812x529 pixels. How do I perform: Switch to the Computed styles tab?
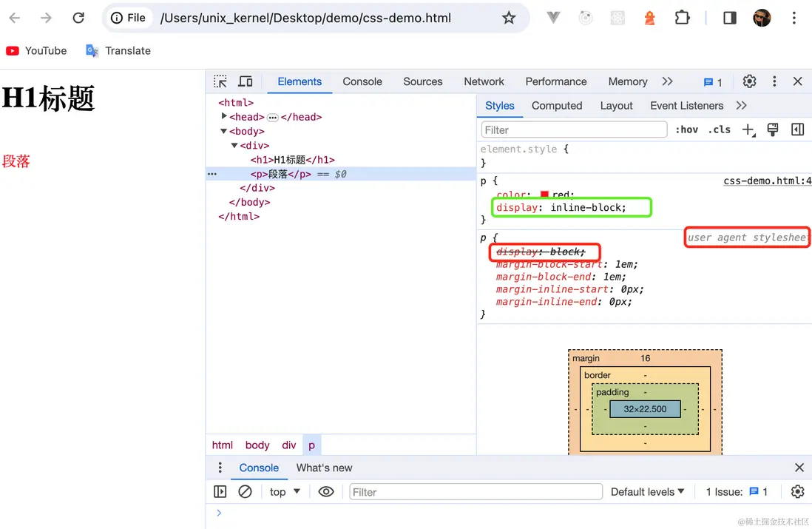[x=556, y=106]
